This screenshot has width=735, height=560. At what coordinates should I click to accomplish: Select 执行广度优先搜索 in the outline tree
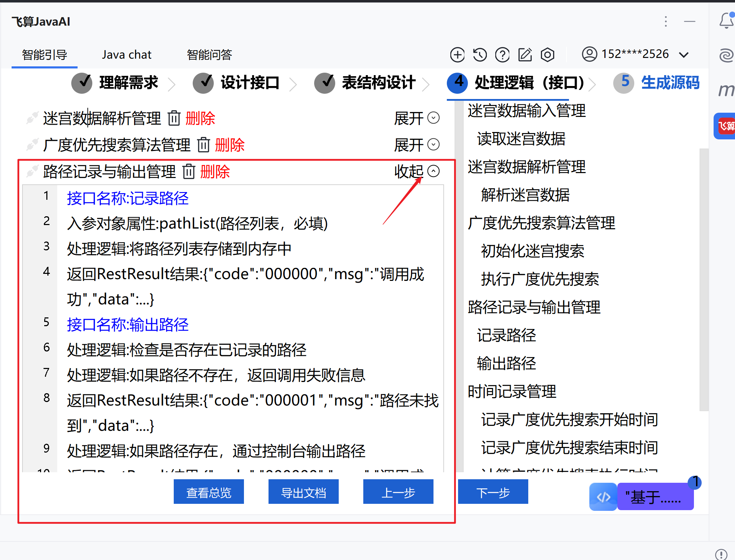coord(540,279)
